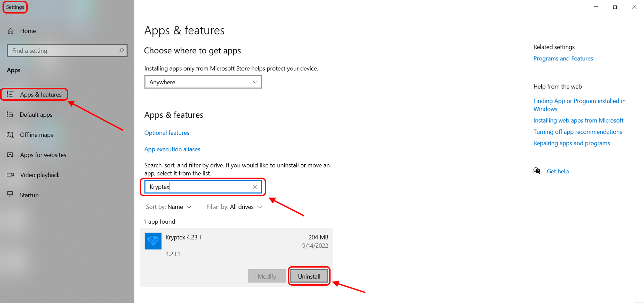This screenshot has height=303, width=644.
Task: Open Video playback settings page
Action: tap(40, 175)
